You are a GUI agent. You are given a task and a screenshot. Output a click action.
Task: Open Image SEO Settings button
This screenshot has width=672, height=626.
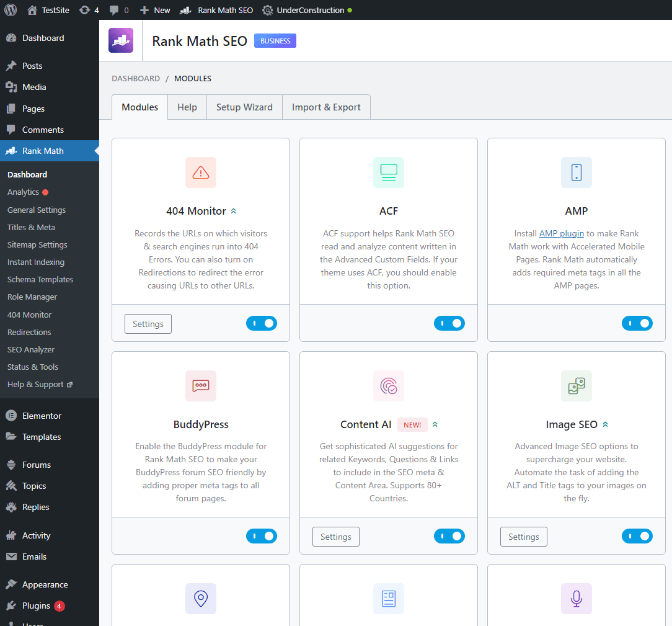524,537
